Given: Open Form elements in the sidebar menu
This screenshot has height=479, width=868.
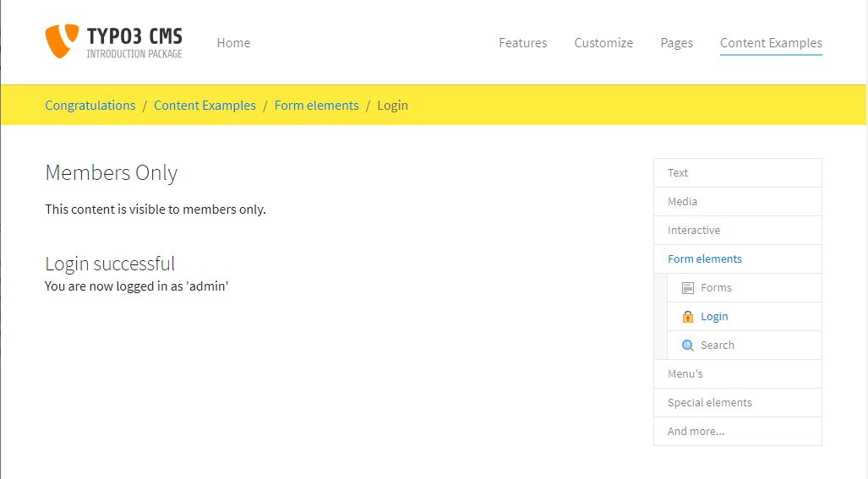Looking at the screenshot, I should [x=737, y=259].
